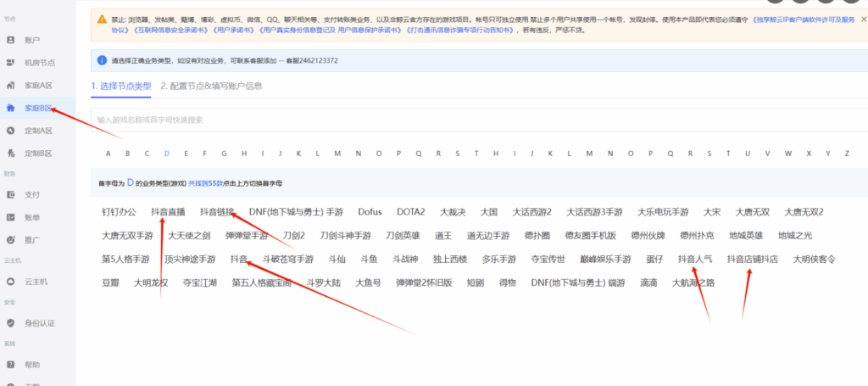Choose 德州扑克 entry
This screenshot has height=386, width=868.
(x=698, y=235)
